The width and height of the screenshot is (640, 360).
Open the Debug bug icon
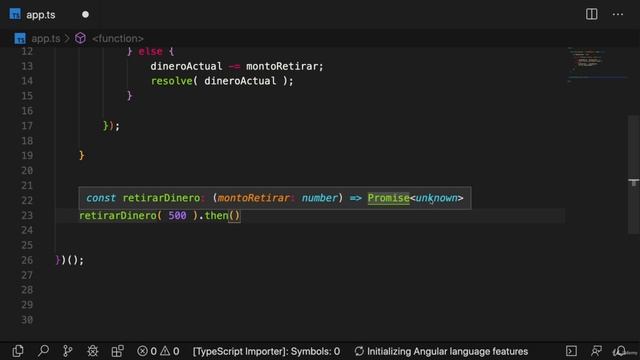tap(93, 351)
